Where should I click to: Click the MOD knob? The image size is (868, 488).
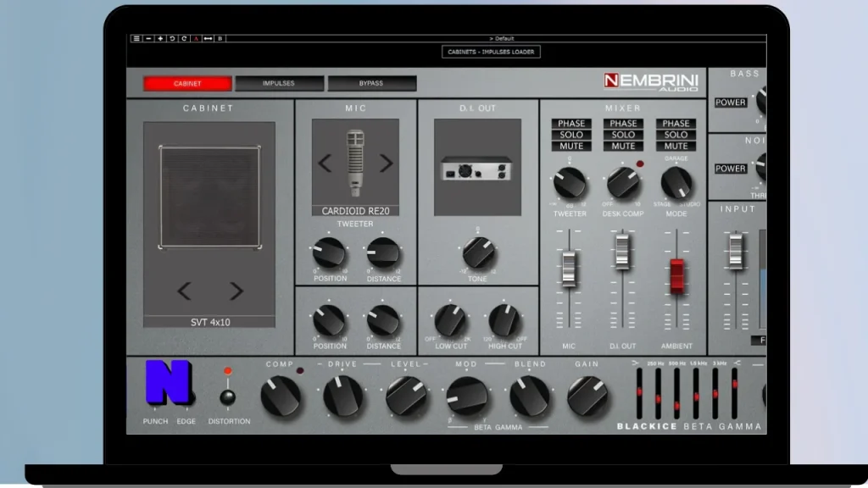(468, 396)
